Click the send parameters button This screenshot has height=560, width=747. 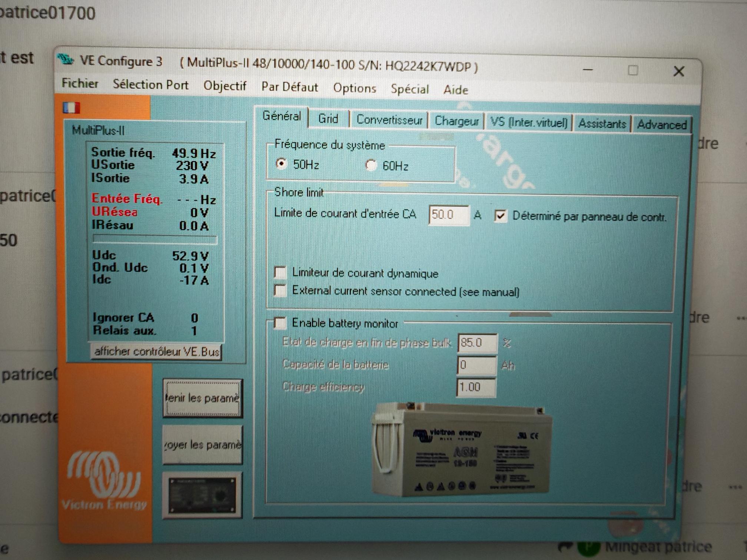coord(203,444)
